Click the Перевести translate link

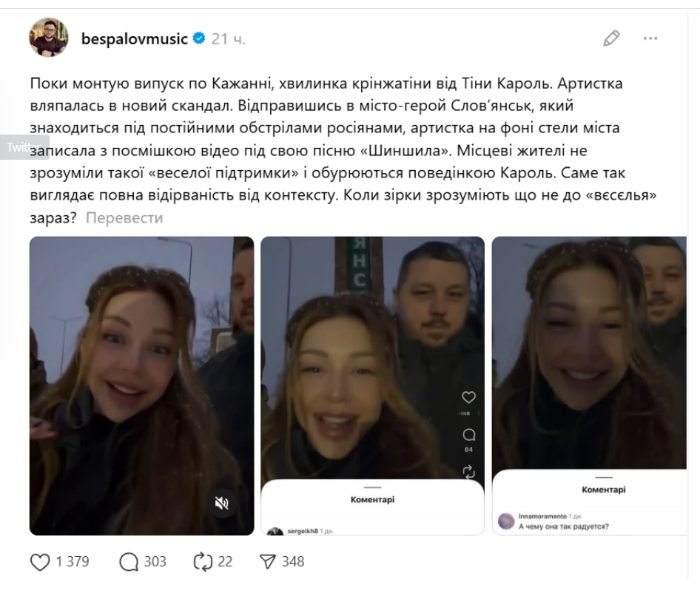pos(124,217)
